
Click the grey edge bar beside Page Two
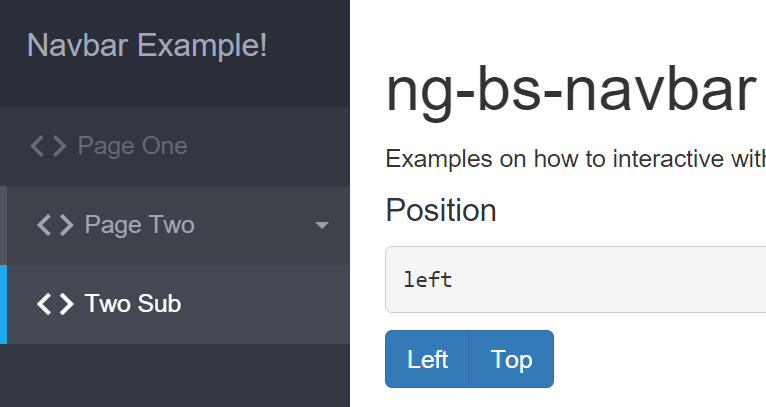[x=3, y=225]
